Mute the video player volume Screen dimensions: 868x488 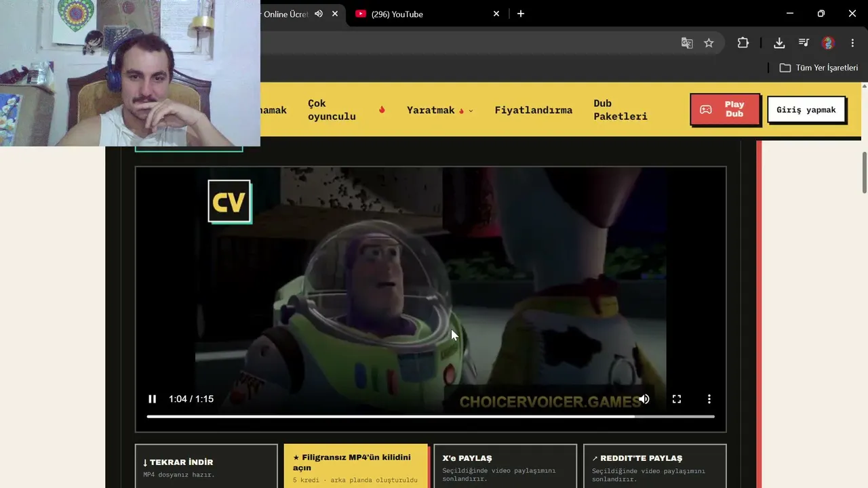pyautogui.click(x=644, y=399)
